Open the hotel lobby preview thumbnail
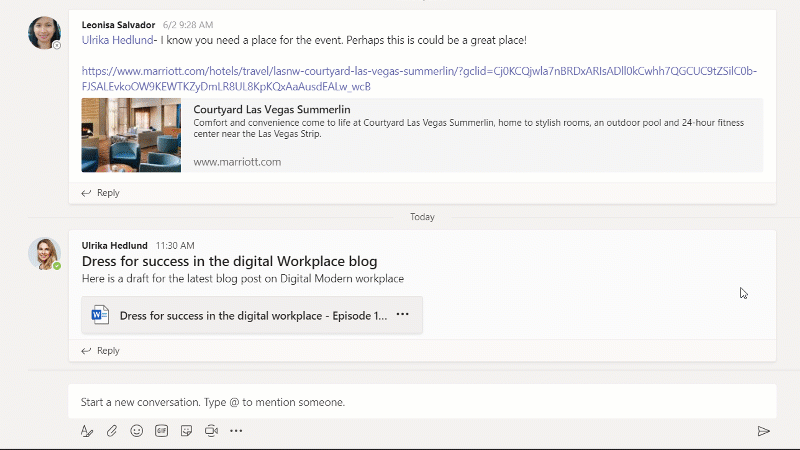The width and height of the screenshot is (800, 450). (x=131, y=135)
